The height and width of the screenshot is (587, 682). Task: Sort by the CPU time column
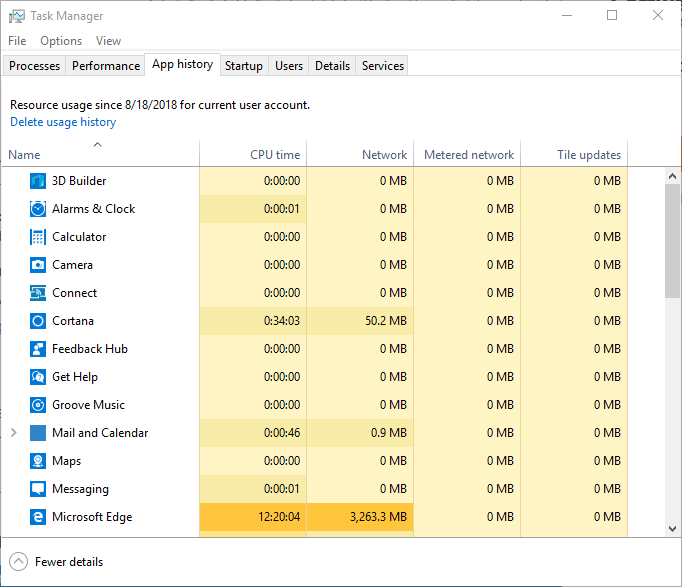pyautogui.click(x=253, y=153)
